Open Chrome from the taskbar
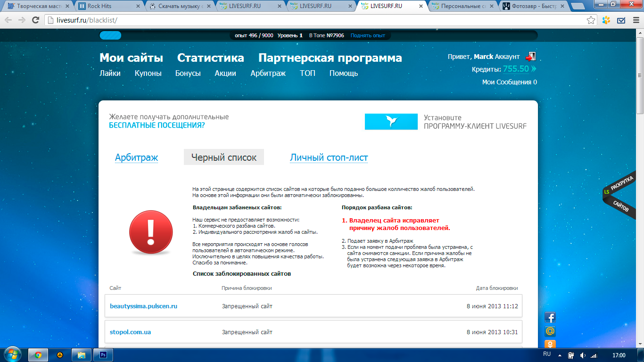 [38, 355]
